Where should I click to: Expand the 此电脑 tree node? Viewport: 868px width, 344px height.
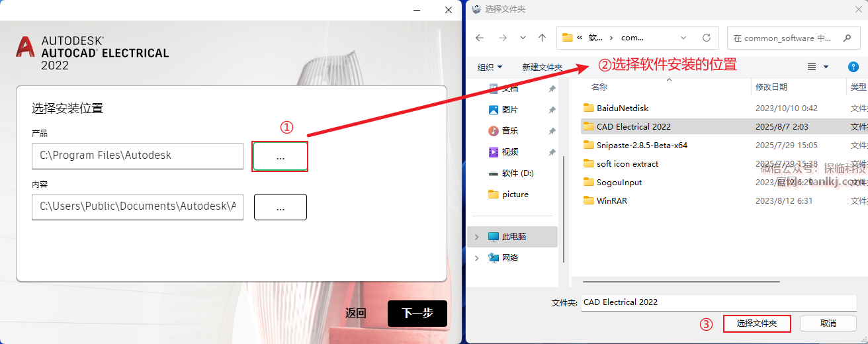pos(477,236)
